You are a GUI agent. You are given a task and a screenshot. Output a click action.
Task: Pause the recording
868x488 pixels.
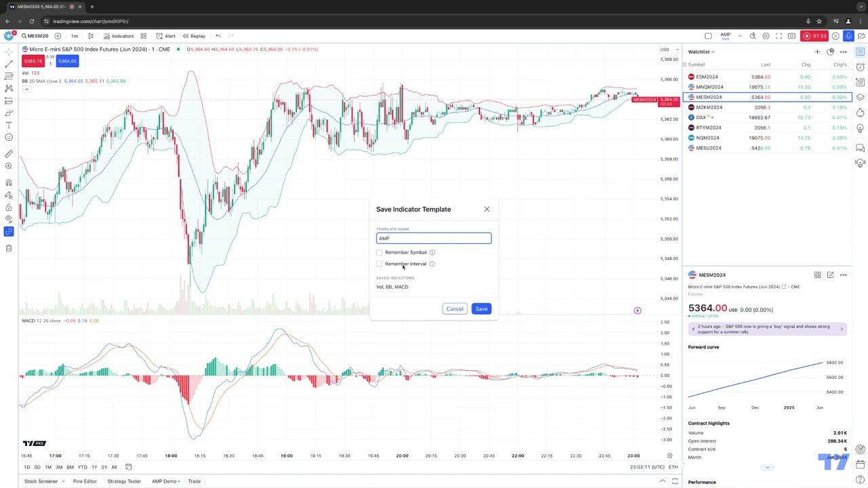(836, 36)
